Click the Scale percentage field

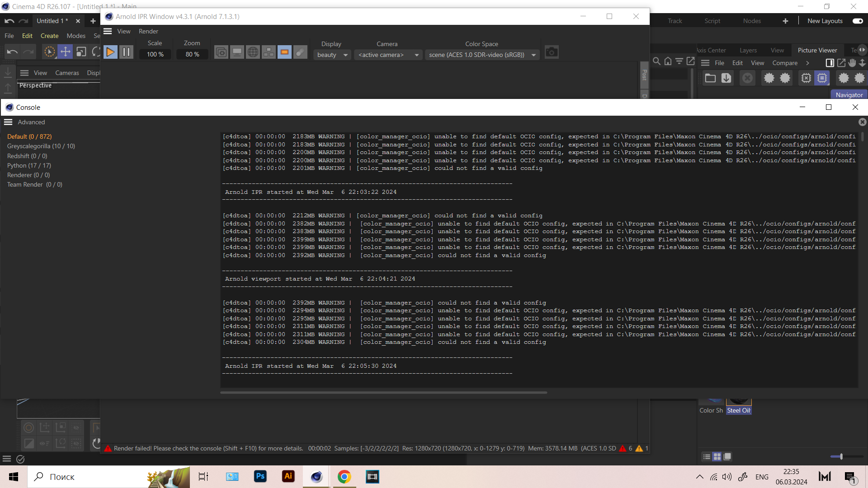[155, 54]
